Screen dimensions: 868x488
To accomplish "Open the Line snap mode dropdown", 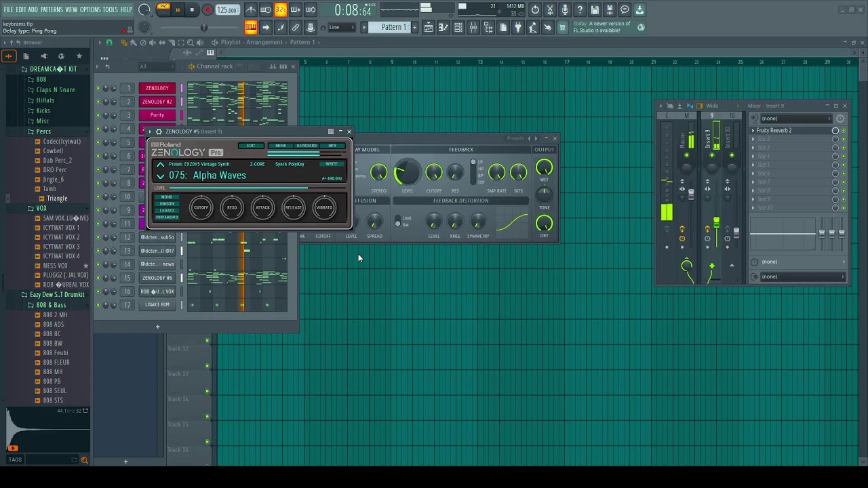I will point(342,27).
